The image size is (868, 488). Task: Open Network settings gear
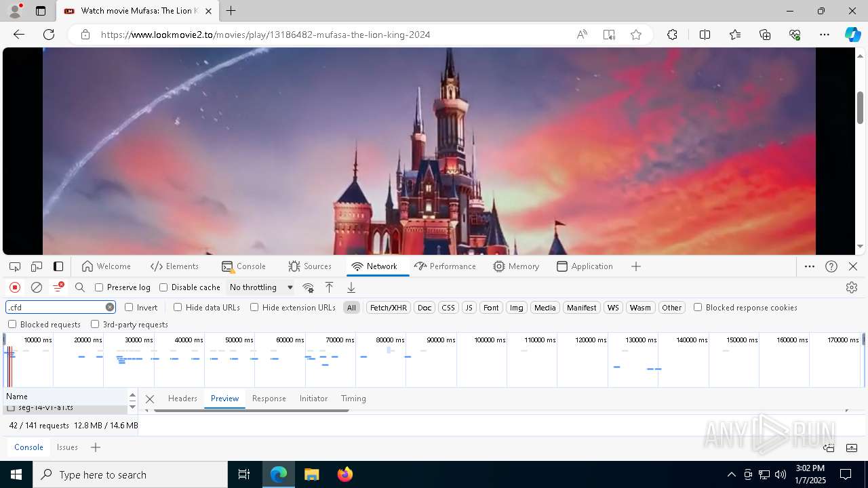(852, 287)
